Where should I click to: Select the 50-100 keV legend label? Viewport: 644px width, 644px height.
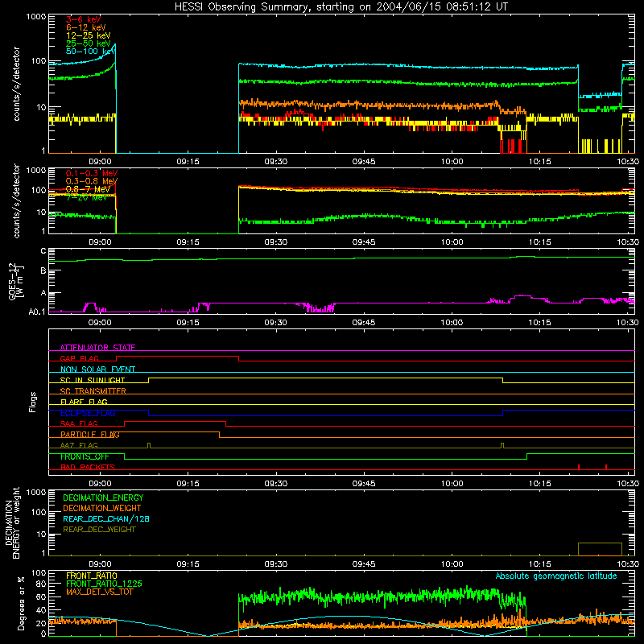pyautogui.click(x=91, y=52)
